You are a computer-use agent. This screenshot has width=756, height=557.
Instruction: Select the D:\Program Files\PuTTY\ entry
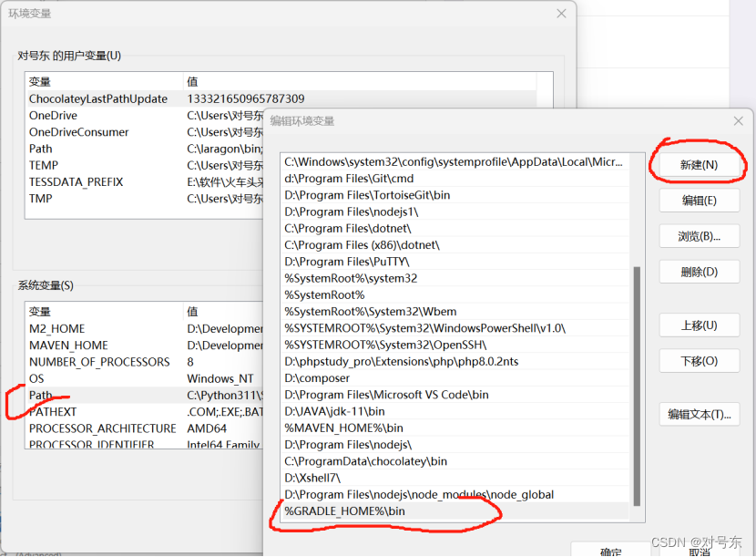tap(455, 262)
